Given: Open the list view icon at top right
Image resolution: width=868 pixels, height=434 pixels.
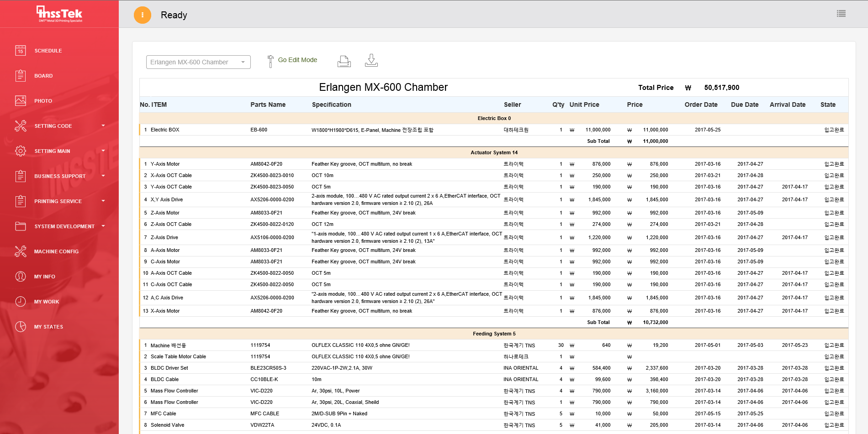Looking at the screenshot, I should pos(841,14).
